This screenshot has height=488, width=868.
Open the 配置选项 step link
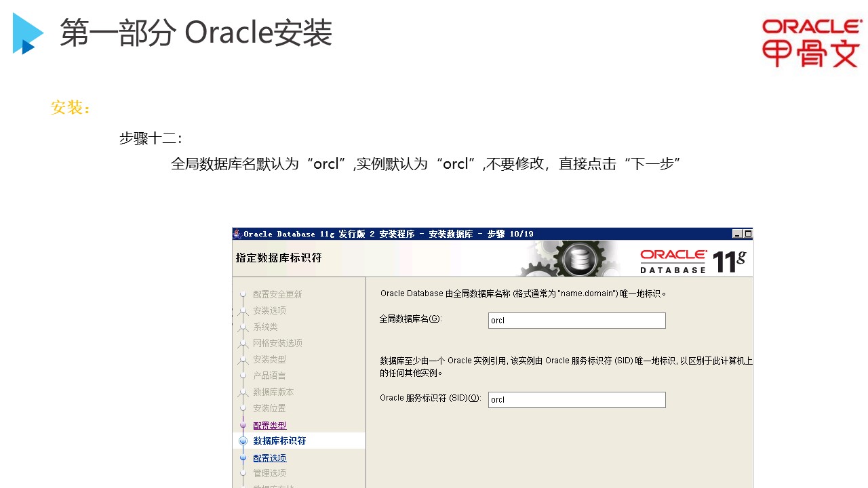270,458
